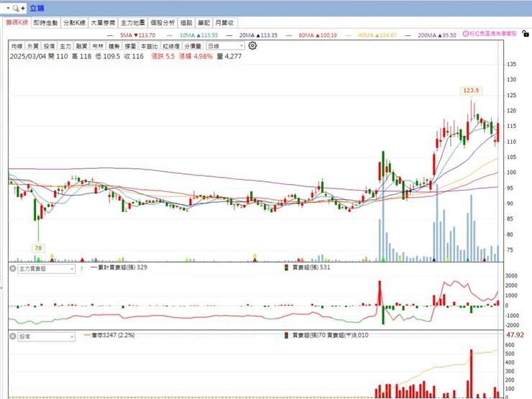Click the 5MA legend entry
This screenshot has width=532, height=399.
click(x=132, y=35)
